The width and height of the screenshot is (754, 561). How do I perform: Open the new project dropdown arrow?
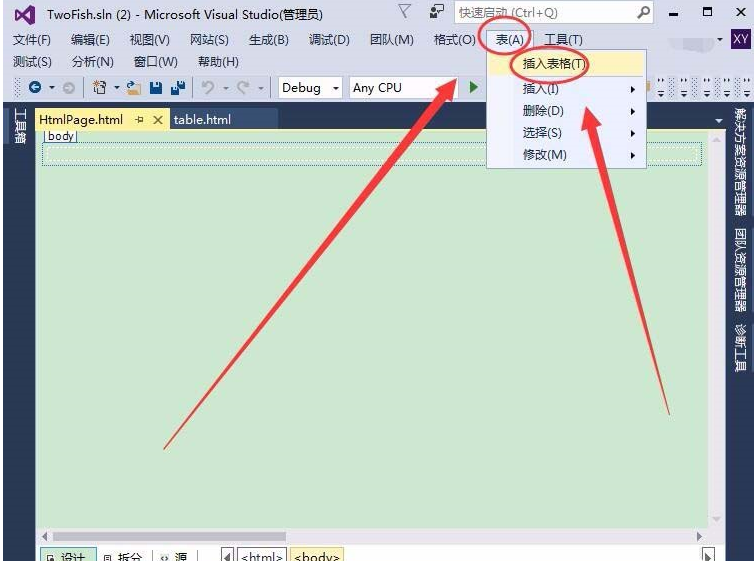click(x=116, y=88)
